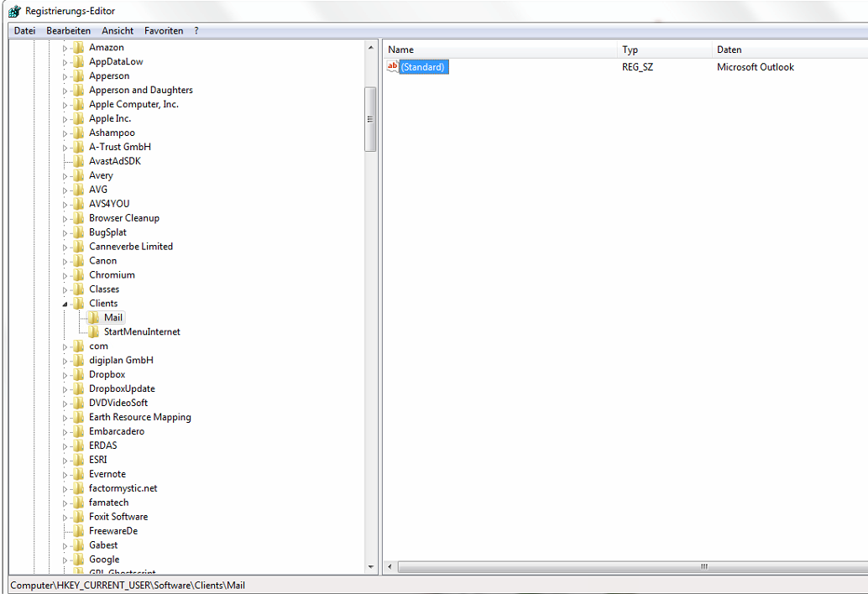
Task: Collapse the Clients key
Action: (65, 305)
